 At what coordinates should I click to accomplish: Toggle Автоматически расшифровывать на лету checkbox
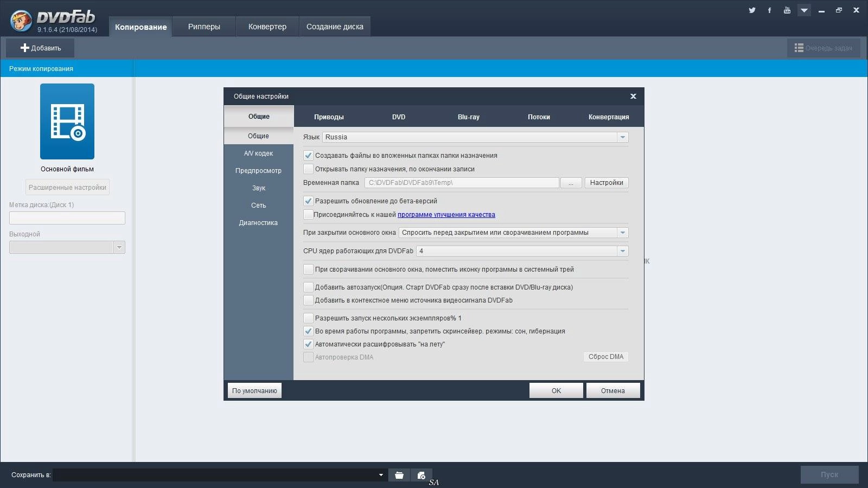(x=308, y=344)
